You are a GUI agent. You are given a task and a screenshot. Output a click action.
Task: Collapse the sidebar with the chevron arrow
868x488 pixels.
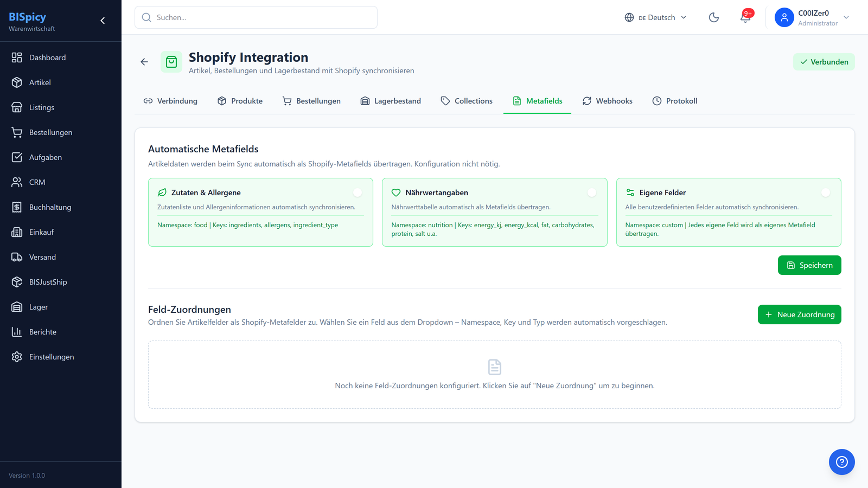pyautogui.click(x=102, y=20)
